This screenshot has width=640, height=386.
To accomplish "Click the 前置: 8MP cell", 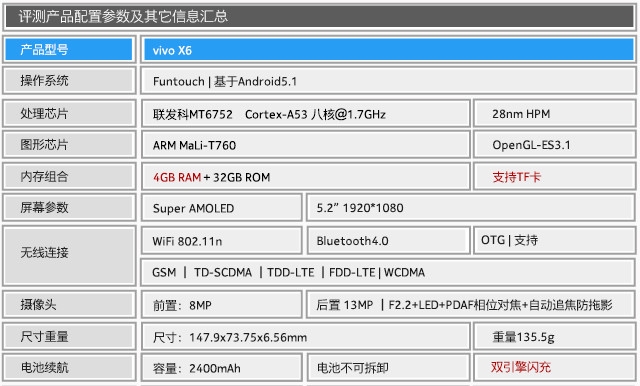I will [222, 305].
